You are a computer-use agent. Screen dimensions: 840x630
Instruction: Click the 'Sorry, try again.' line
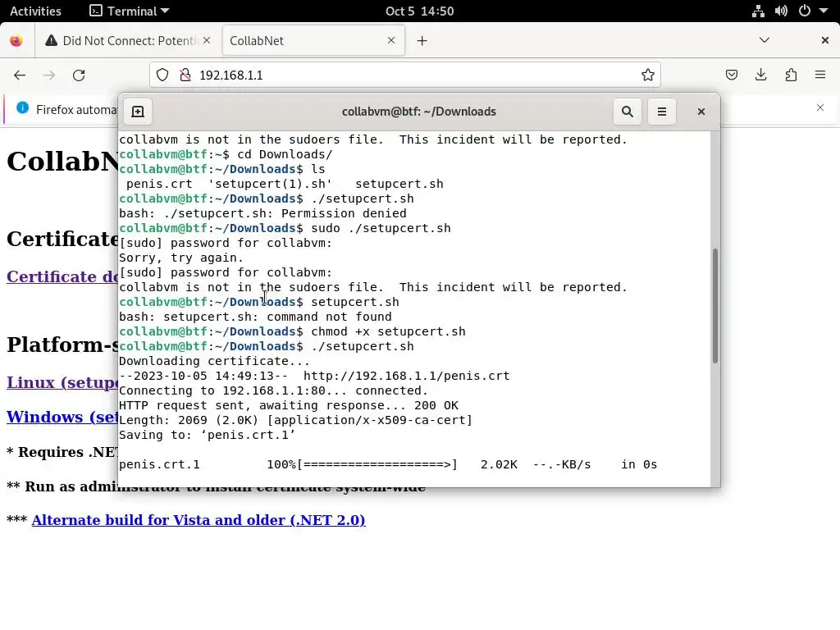click(x=181, y=258)
